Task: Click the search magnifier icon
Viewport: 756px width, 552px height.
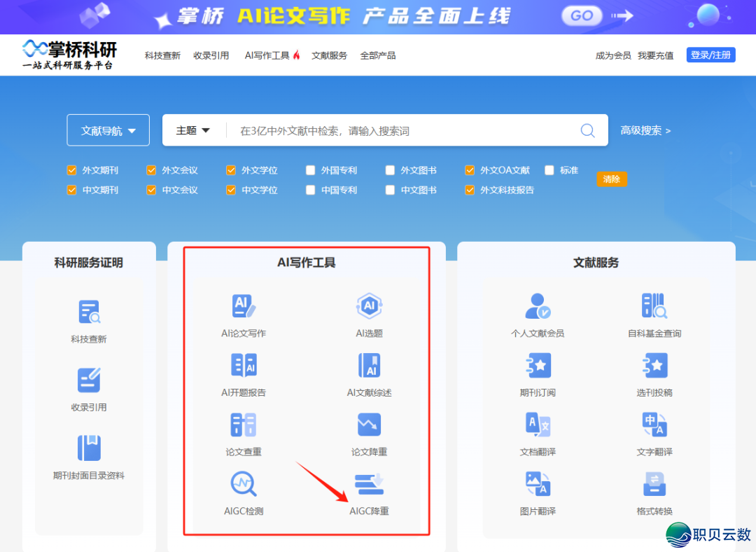Action: [587, 131]
